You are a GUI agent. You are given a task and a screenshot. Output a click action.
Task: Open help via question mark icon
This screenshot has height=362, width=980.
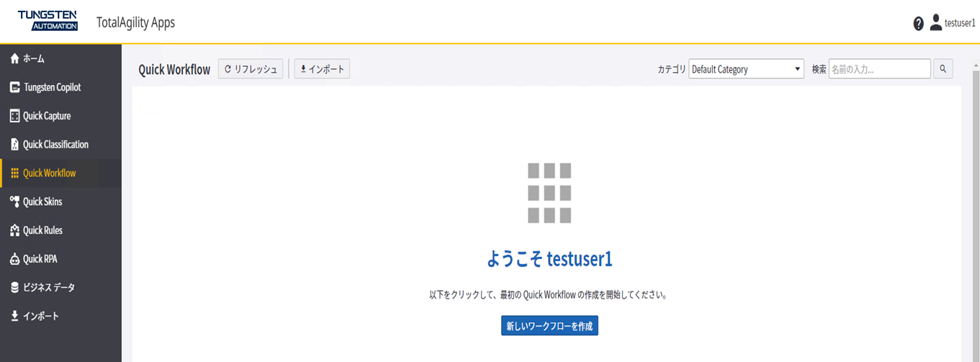pyautogui.click(x=918, y=24)
